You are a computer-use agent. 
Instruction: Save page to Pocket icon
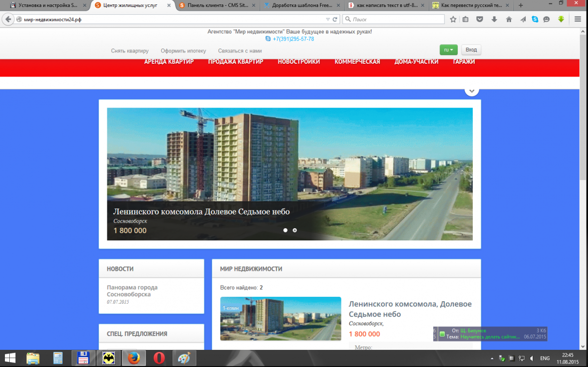480,20
